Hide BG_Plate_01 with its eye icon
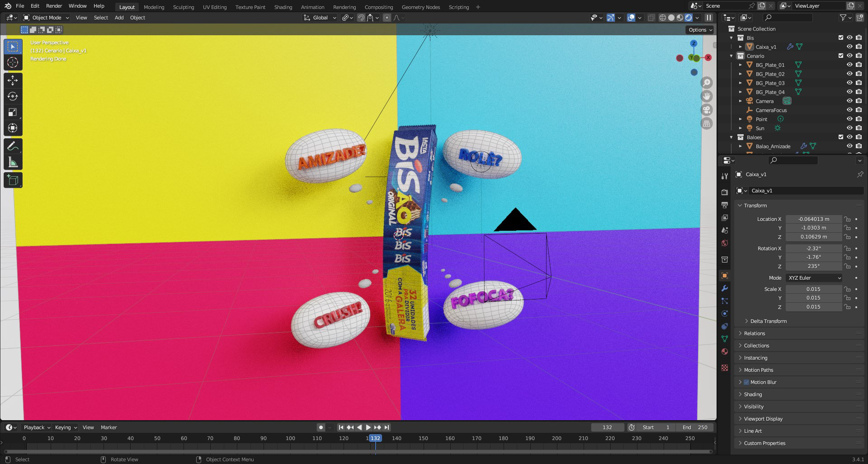The height and width of the screenshot is (464, 868). (849, 65)
